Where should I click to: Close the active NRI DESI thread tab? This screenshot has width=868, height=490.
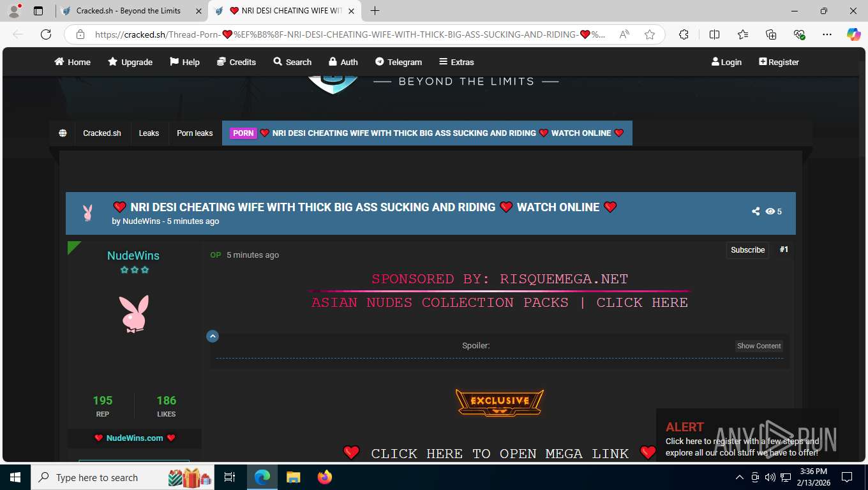click(x=352, y=11)
